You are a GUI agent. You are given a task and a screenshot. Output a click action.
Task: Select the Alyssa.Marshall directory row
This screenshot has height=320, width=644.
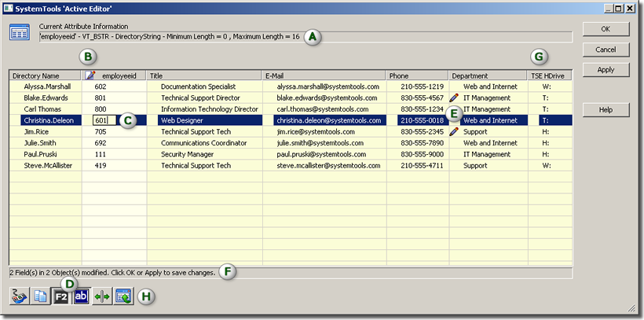[47, 86]
